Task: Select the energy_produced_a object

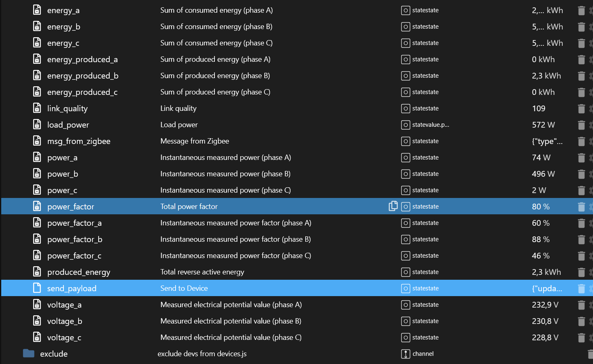Action: pyautogui.click(x=82, y=59)
